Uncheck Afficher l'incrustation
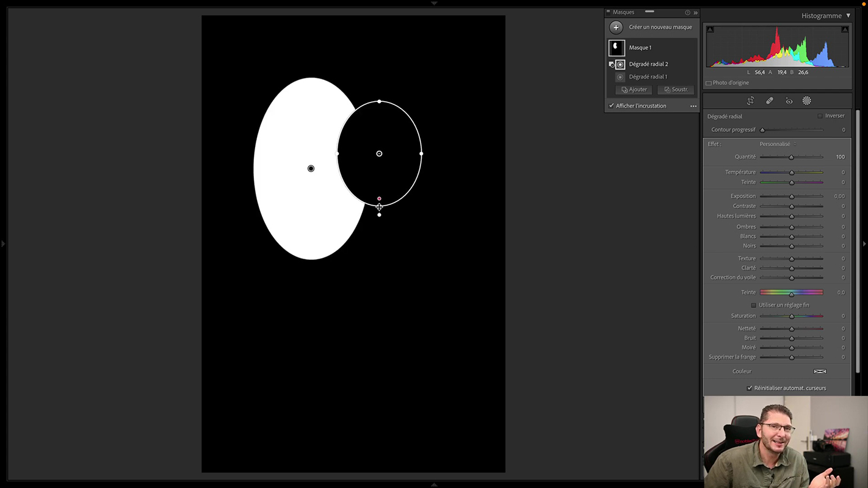This screenshot has height=488, width=868. 612,106
